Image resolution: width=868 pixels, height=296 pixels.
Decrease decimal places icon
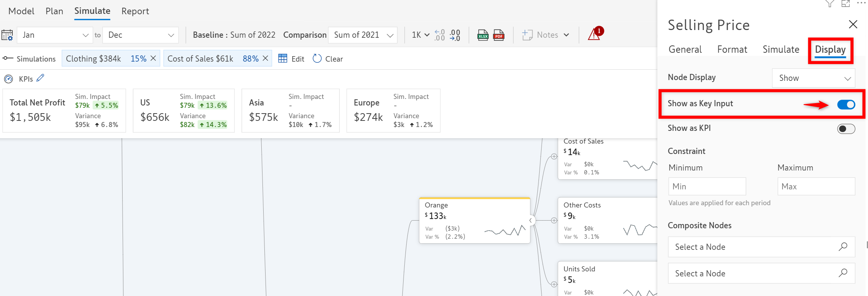point(455,35)
